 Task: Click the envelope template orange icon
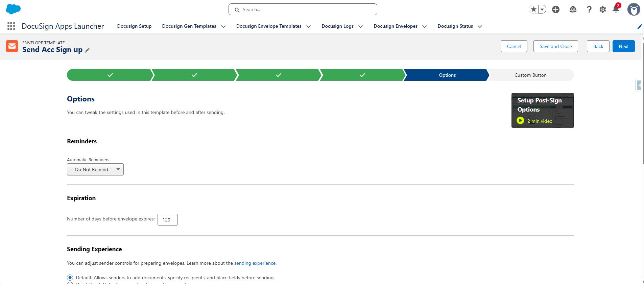click(12, 46)
